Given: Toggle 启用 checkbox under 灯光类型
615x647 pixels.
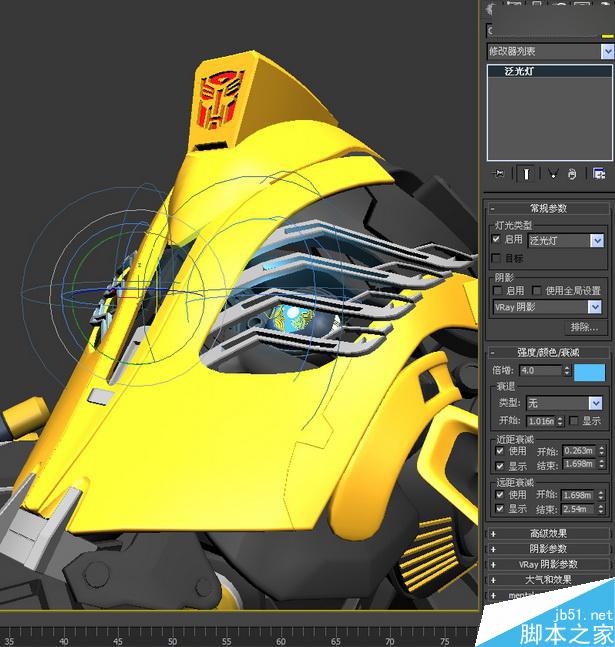Looking at the screenshot, I should tap(497, 239).
